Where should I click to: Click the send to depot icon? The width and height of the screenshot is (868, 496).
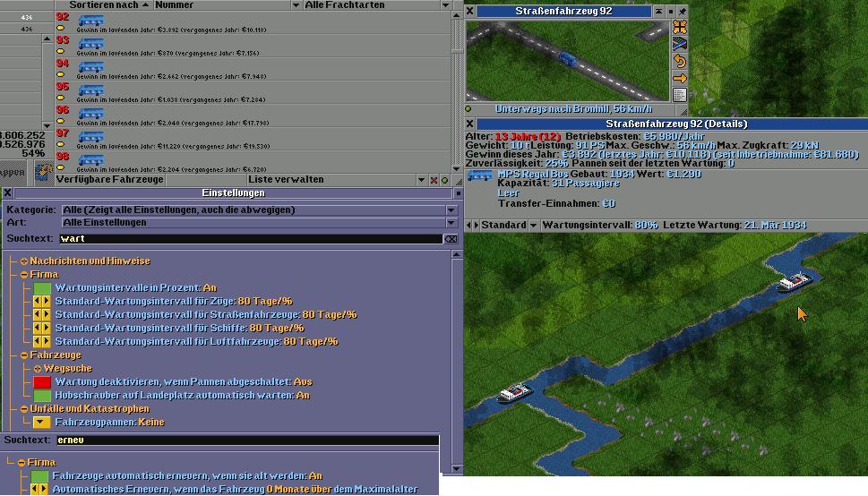679,44
